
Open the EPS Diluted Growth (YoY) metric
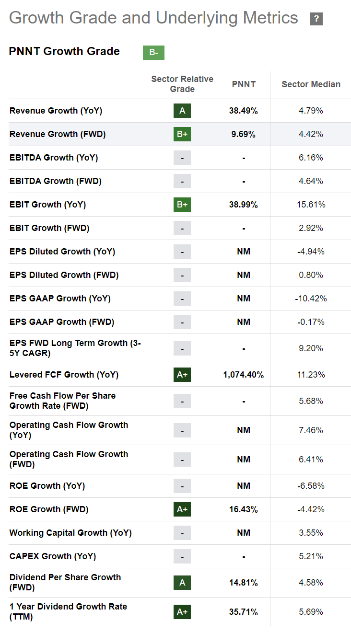pos(62,252)
